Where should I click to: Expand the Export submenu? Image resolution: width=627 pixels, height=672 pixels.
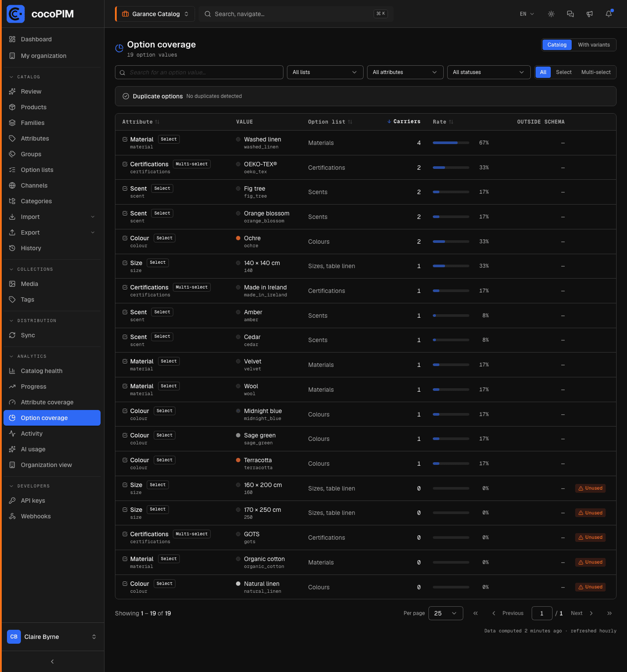pyautogui.click(x=52, y=232)
